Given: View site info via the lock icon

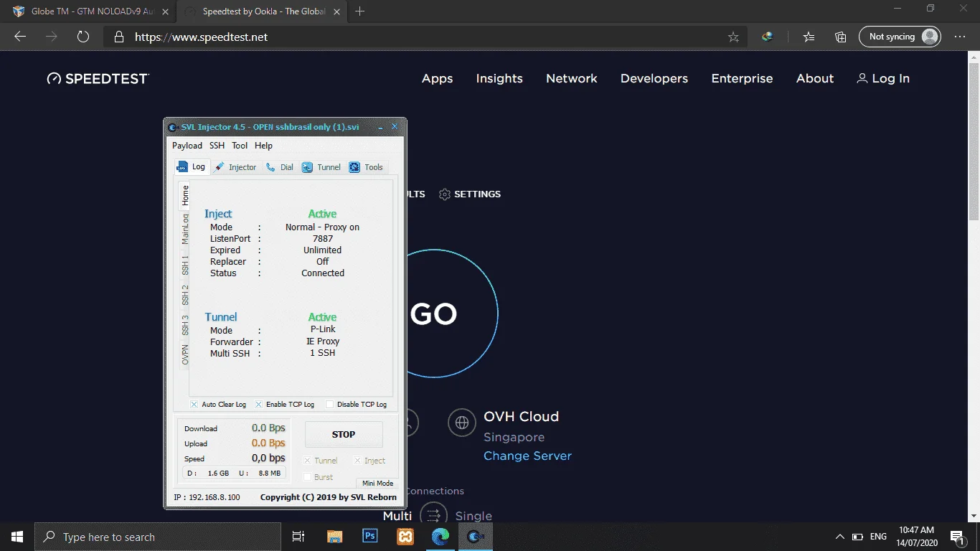Looking at the screenshot, I should click(x=119, y=37).
